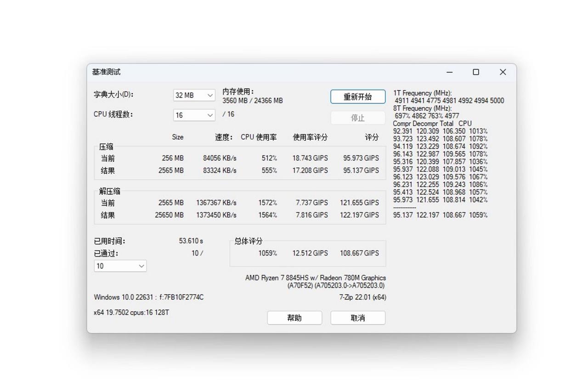Click the log row starting with 94.119
The height and width of the screenshot is (392, 588).
[441, 146]
